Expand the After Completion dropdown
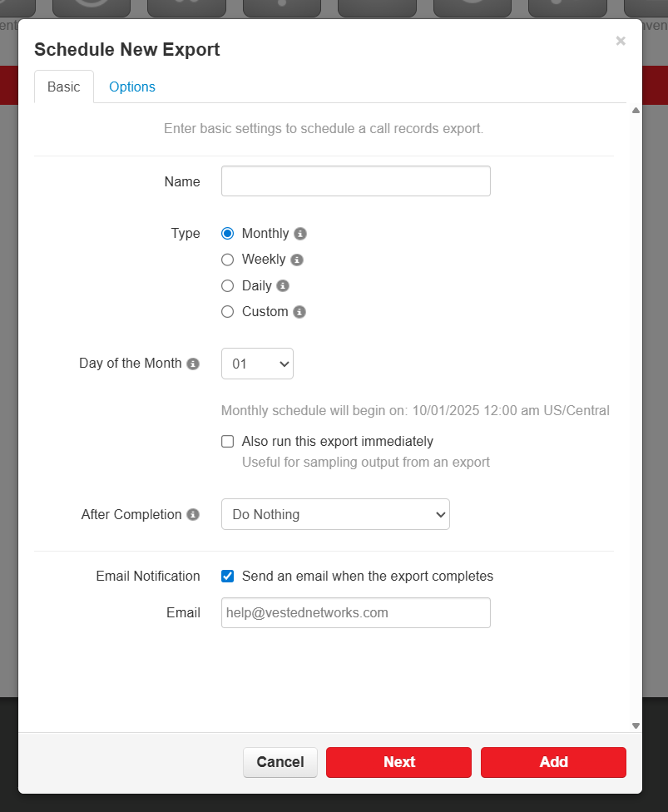This screenshot has width=668, height=812. (x=335, y=514)
